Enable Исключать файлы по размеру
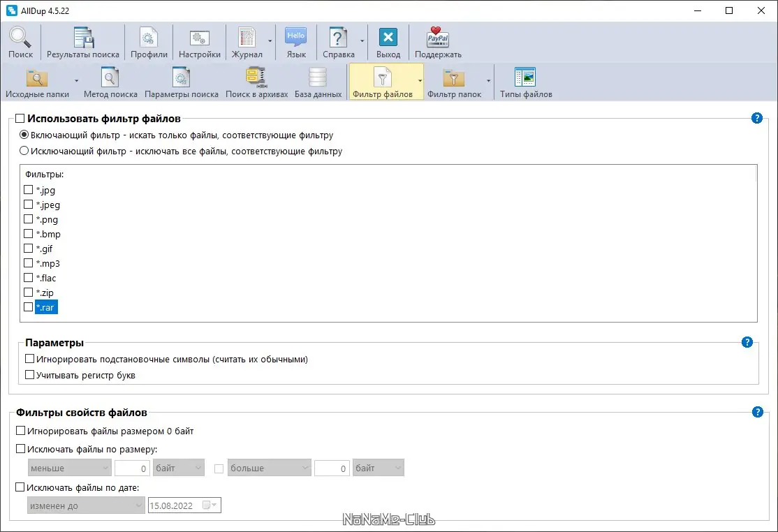The width and height of the screenshot is (778, 532). pos(20,449)
